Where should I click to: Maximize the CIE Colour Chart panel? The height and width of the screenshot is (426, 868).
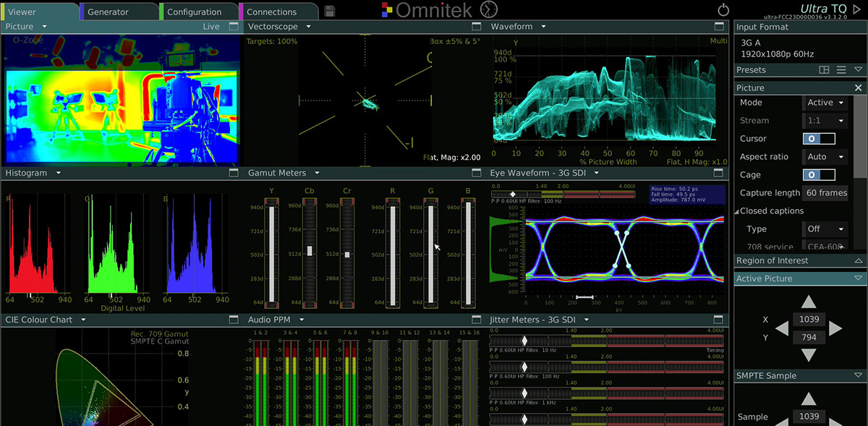pos(234,319)
